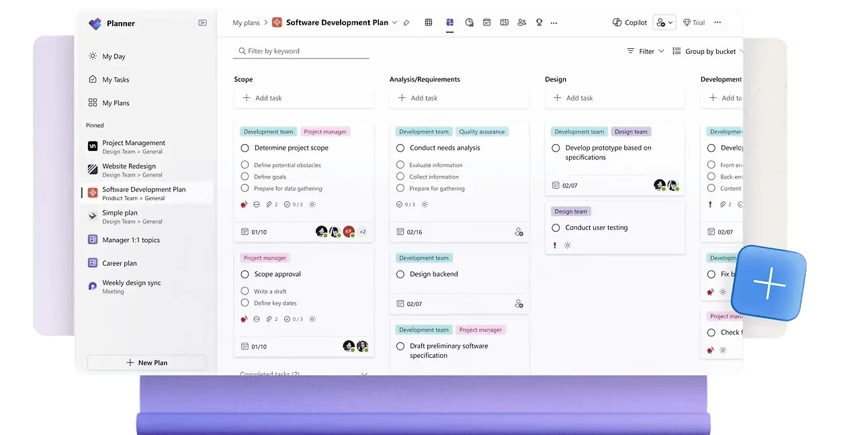Select the Software Development Plan in sidebar
868x435 pixels.
click(x=146, y=193)
